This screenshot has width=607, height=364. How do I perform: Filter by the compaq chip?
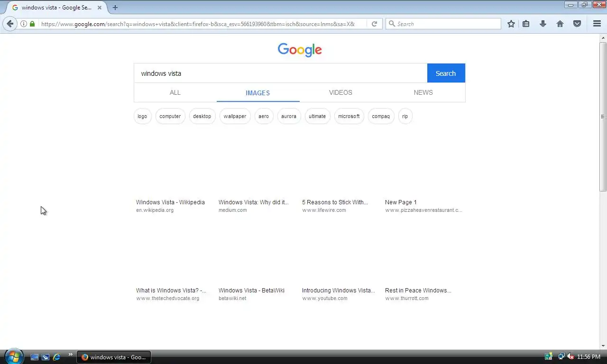(381, 116)
